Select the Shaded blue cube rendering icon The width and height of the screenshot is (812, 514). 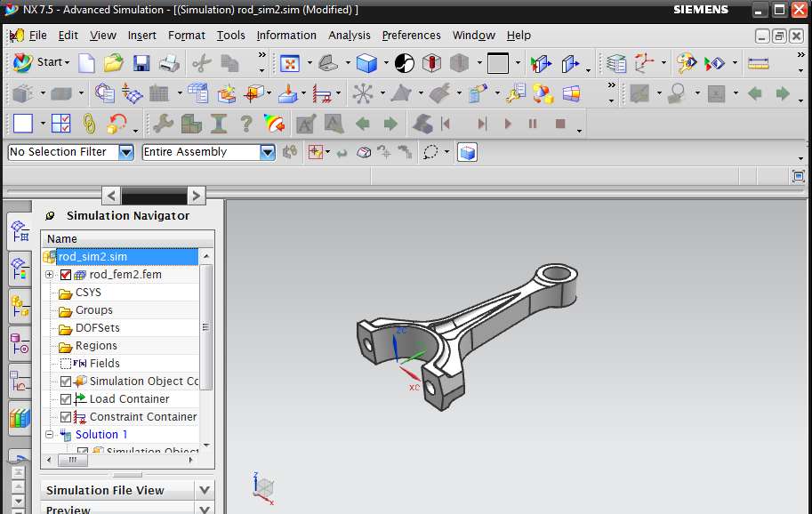(x=366, y=64)
